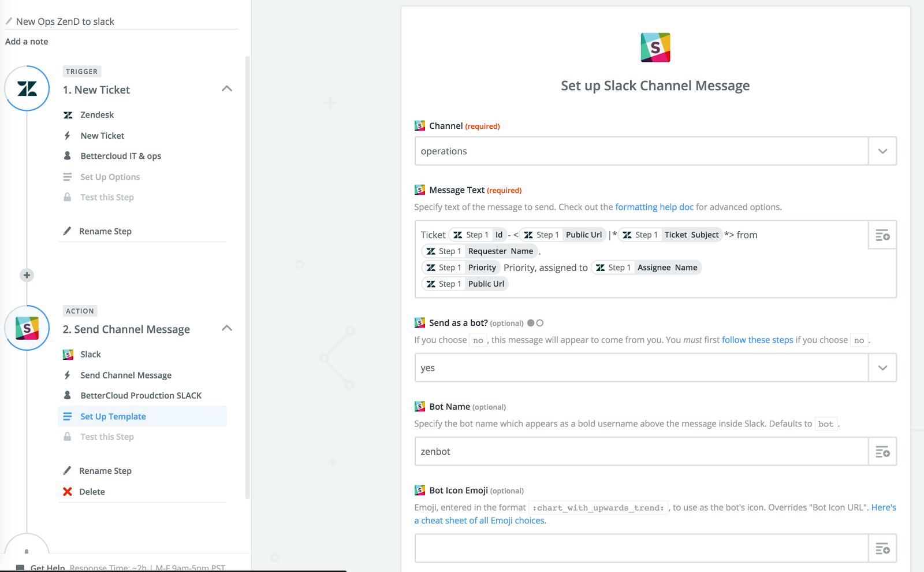The width and height of the screenshot is (924, 572).
Task: Click the Get Help chat icon
Action: pos(20,568)
